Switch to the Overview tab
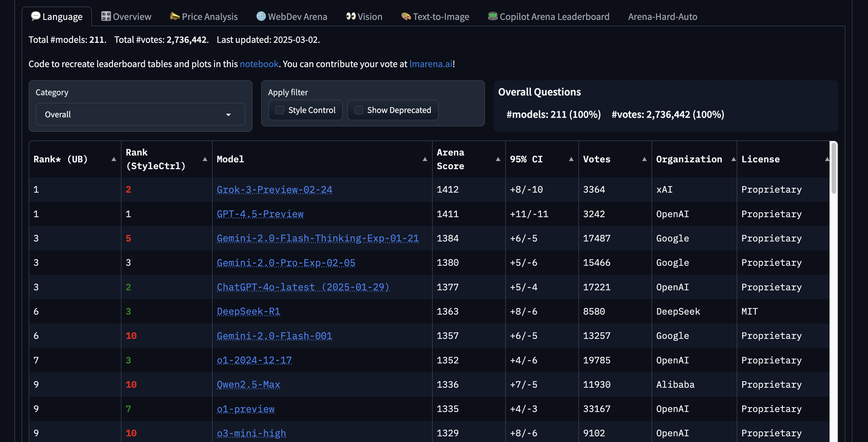868x442 pixels. pyautogui.click(x=126, y=17)
